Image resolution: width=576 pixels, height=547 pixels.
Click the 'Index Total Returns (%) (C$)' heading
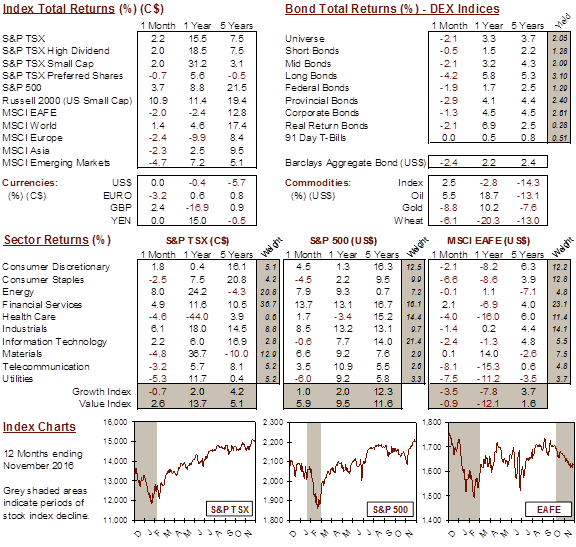[83, 8]
